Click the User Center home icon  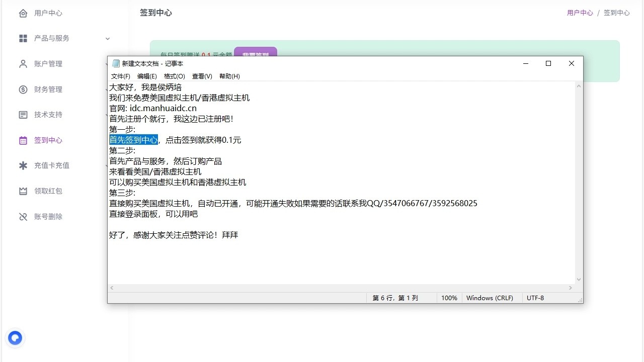coord(23,13)
